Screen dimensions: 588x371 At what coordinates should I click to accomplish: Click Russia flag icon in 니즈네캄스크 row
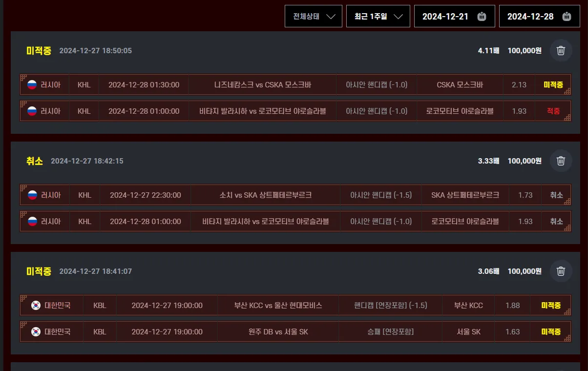[32, 84]
